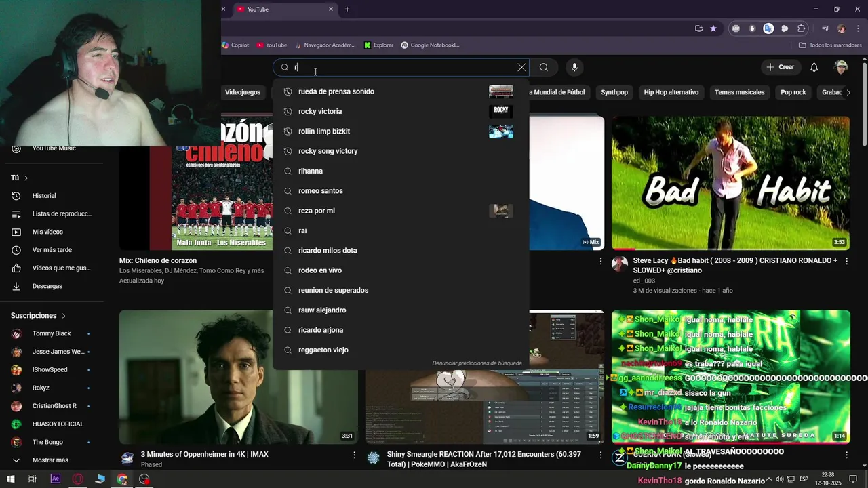
Task: Choose the 'reunion de superados' suggestion
Action: click(401, 290)
